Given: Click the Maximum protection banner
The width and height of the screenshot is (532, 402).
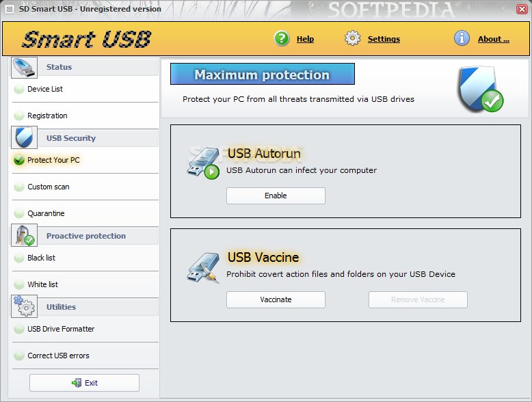Looking at the screenshot, I should tap(263, 74).
